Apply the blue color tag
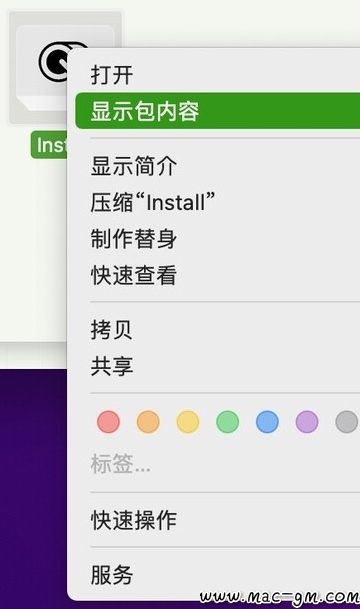This screenshot has height=609, width=360. 267,422
